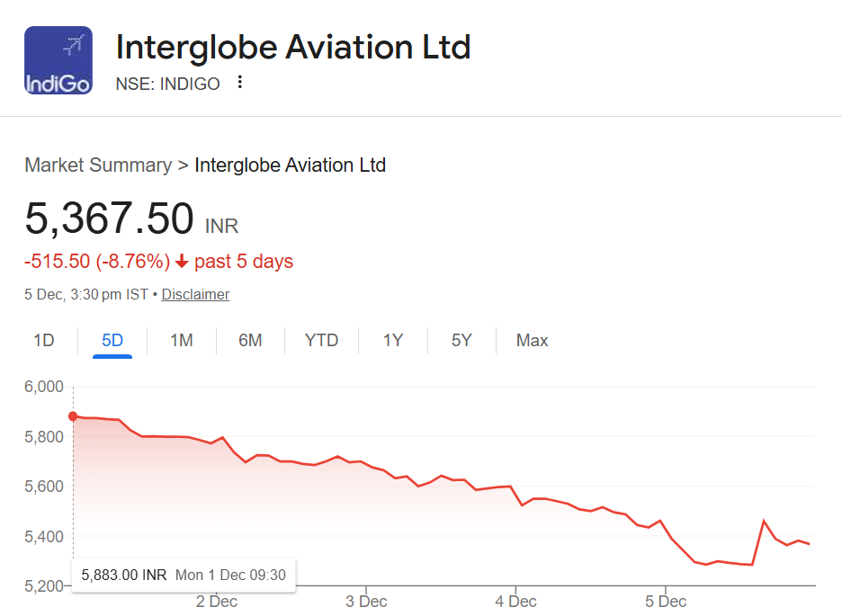This screenshot has width=842, height=616.
Task: Click the price spike on 5 Dec line
Action: [764, 521]
